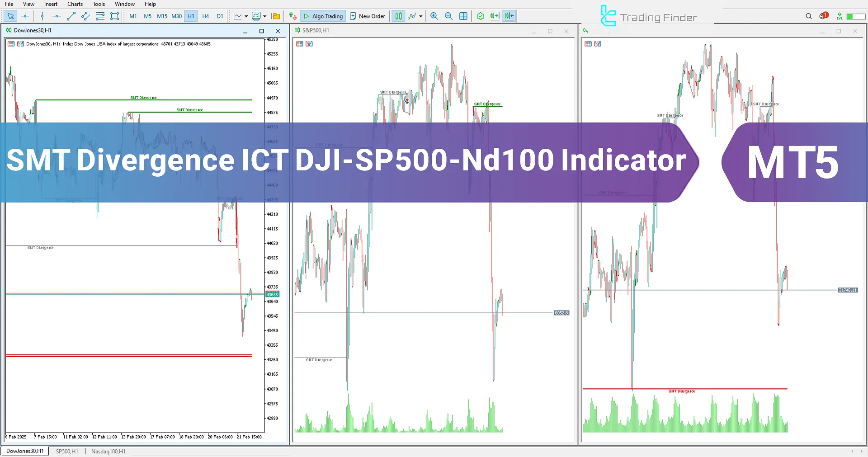Click the 6052.8 price label
This screenshot has width=868, height=457.
(x=561, y=313)
